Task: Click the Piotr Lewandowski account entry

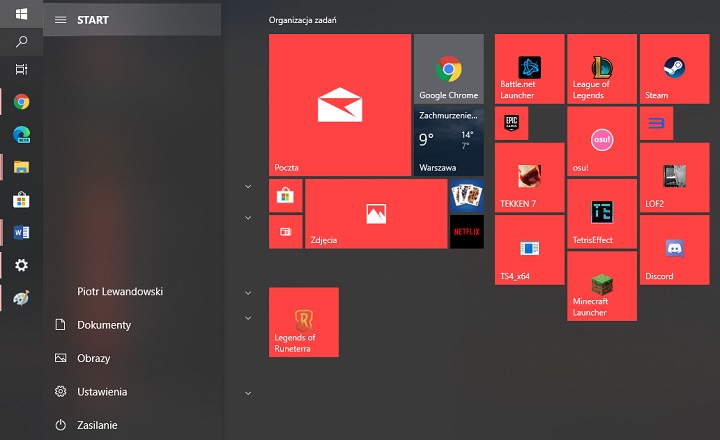Action: [x=119, y=292]
